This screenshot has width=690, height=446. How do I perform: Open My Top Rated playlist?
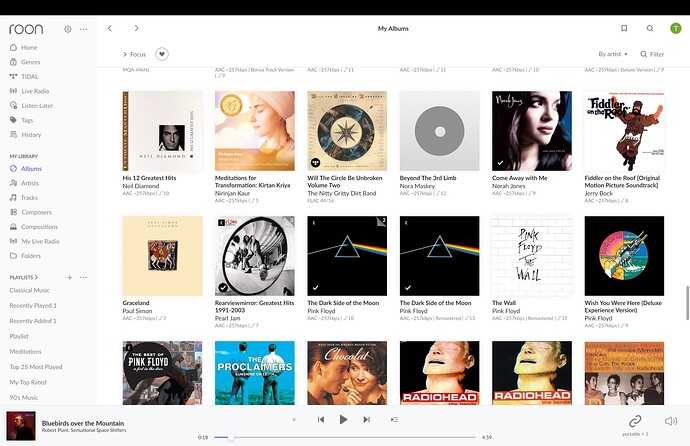[28, 382]
